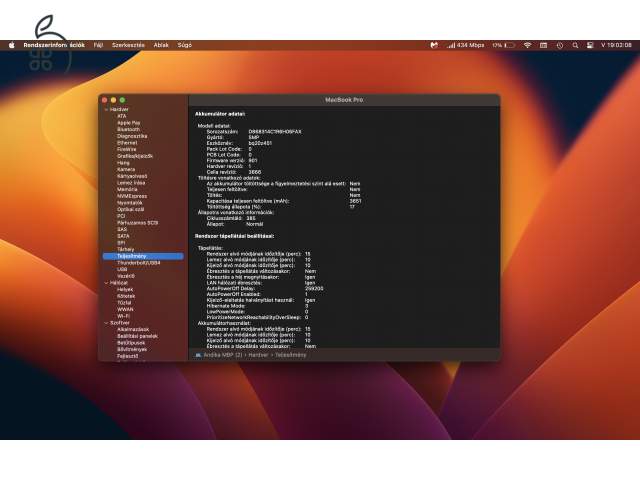Select Tárhely in the sidebar
Viewport: 640px width, 480px height.
coord(126,249)
